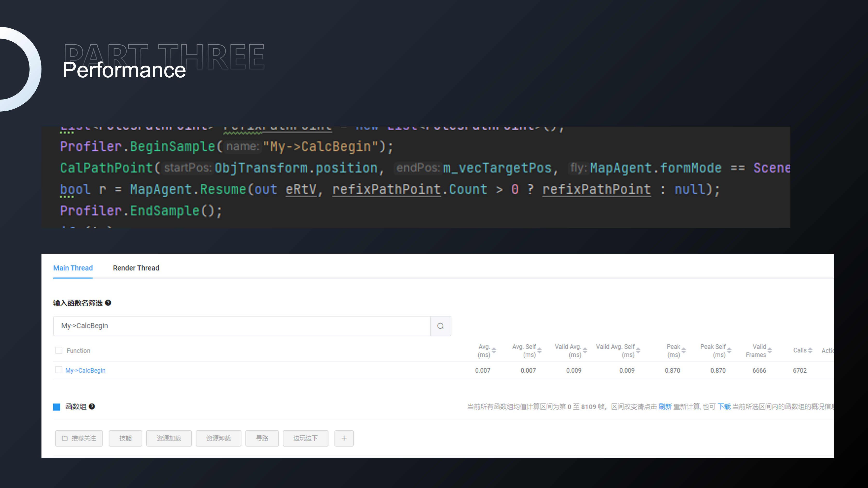Click sort arrows on Avg. (ms) column
The image size is (868, 488).
tap(494, 350)
